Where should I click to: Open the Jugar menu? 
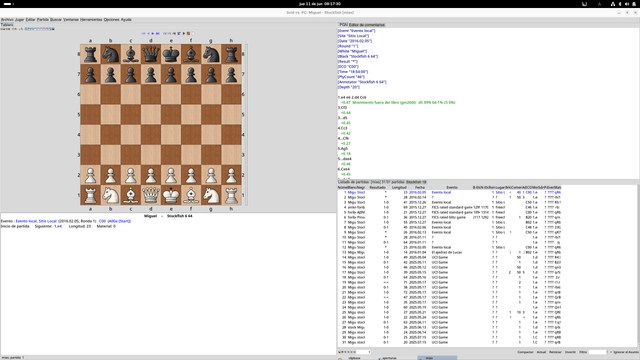click(x=20, y=20)
